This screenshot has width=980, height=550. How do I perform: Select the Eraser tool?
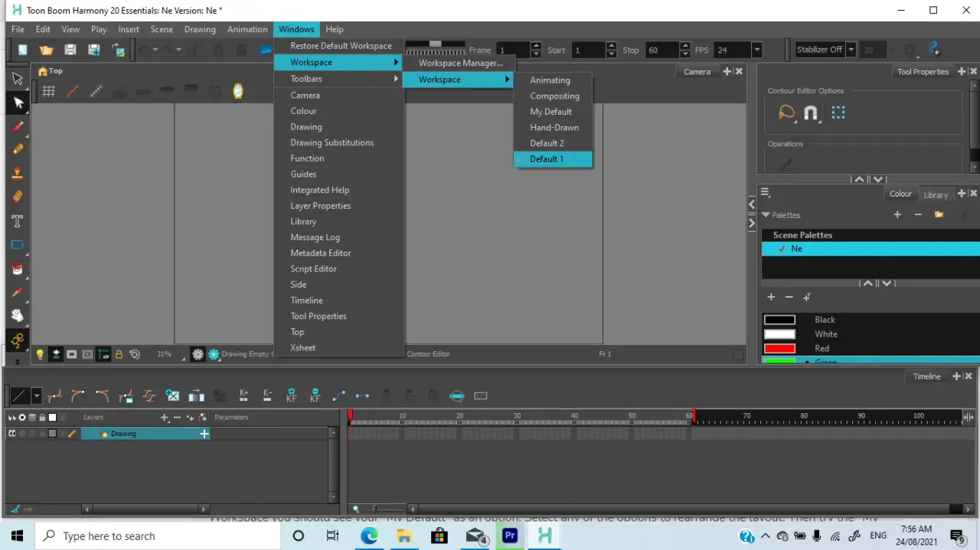coord(18,197)
